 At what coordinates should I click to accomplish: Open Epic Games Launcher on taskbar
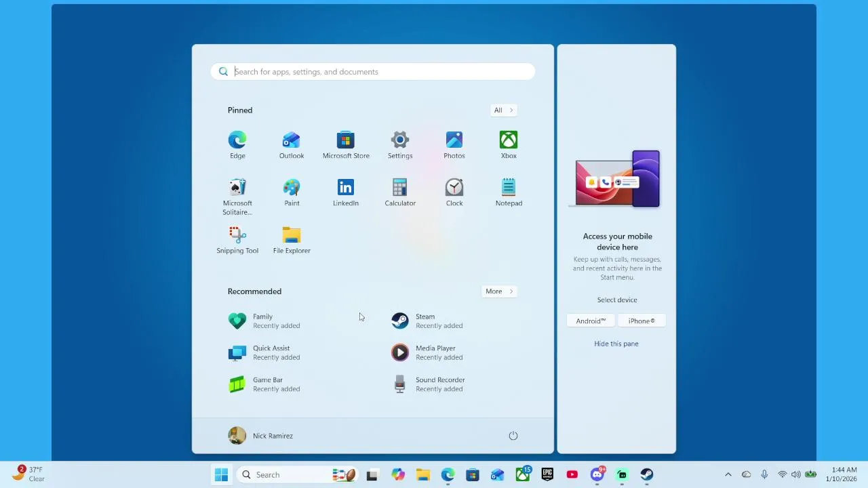tap(547, 474)
